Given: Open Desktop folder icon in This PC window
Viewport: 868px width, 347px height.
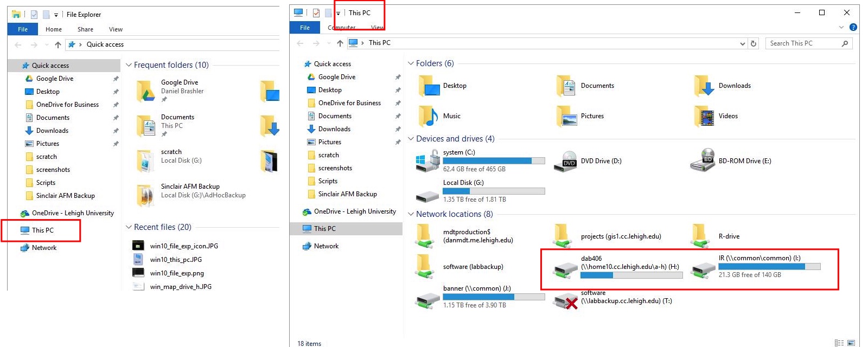Looking at the screenshot, I should [429, 86].
